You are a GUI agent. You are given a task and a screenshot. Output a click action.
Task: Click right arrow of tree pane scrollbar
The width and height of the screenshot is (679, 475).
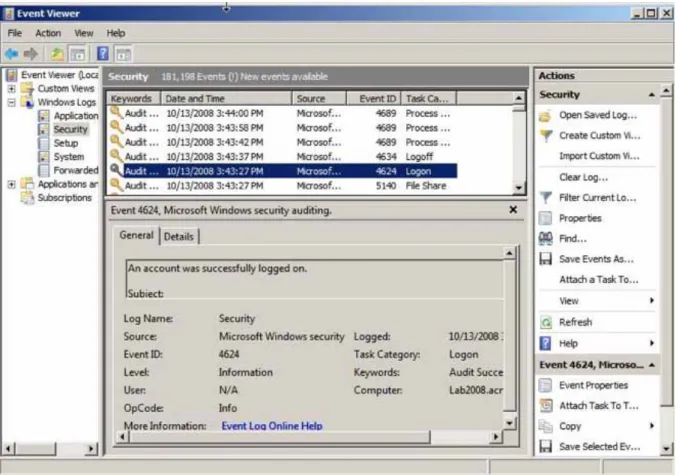pos(90,449)
